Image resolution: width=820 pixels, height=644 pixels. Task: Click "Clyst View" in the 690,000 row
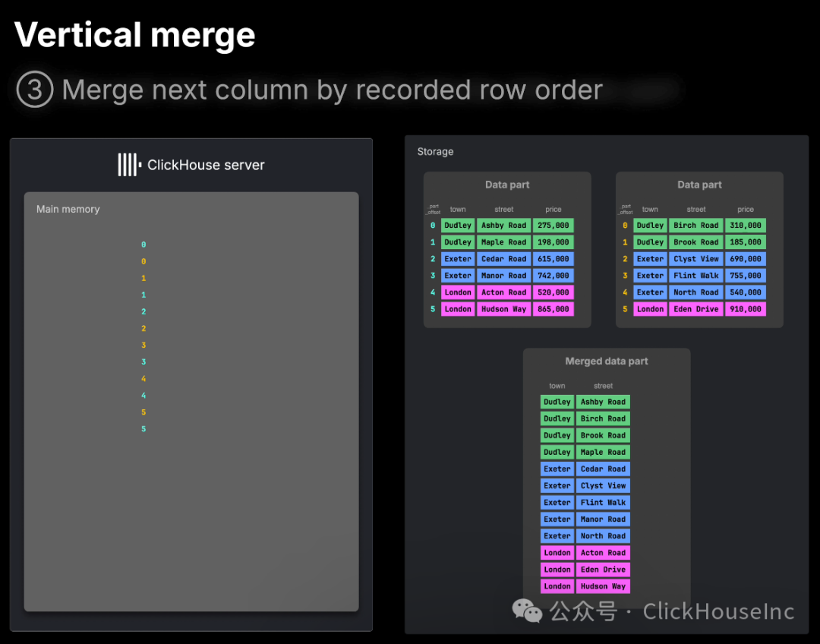696,259
